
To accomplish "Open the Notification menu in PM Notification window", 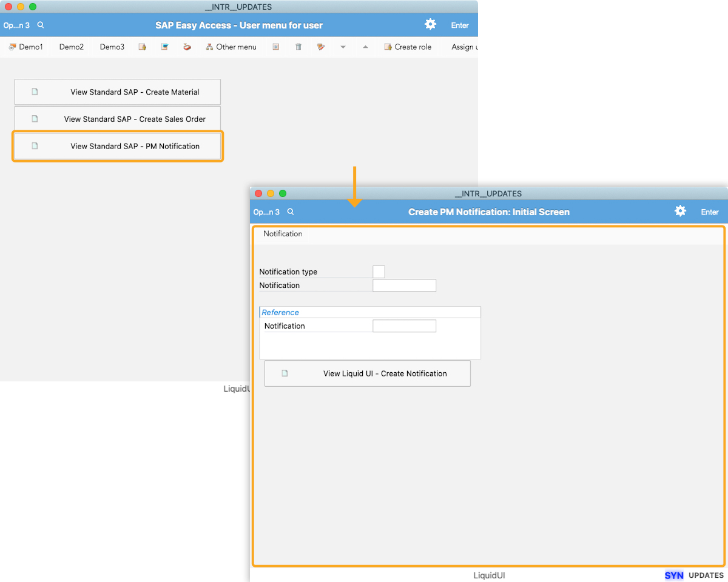I will 283,234.
